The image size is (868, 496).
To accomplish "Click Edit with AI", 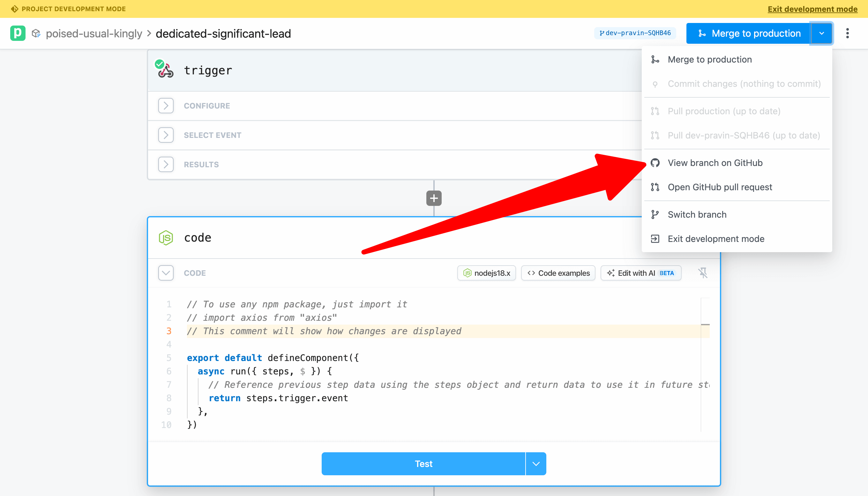I will point(640,273).
